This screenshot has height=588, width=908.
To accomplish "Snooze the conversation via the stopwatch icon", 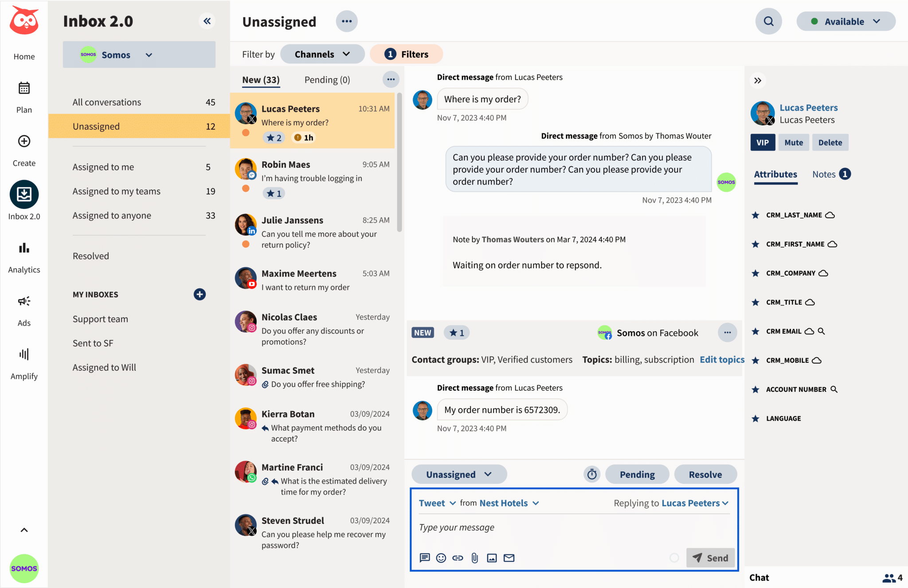I will pos(592,474).
